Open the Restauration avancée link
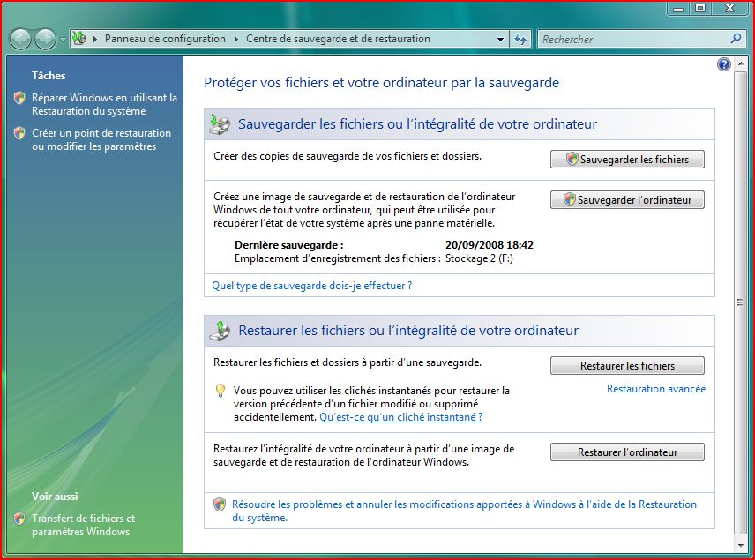755x560 pixels. click(x=655, y=389)
